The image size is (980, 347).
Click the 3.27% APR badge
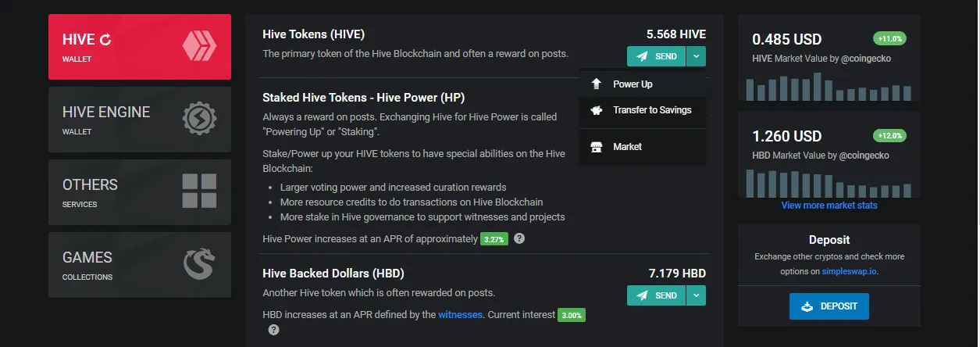[x=494, y=239]
